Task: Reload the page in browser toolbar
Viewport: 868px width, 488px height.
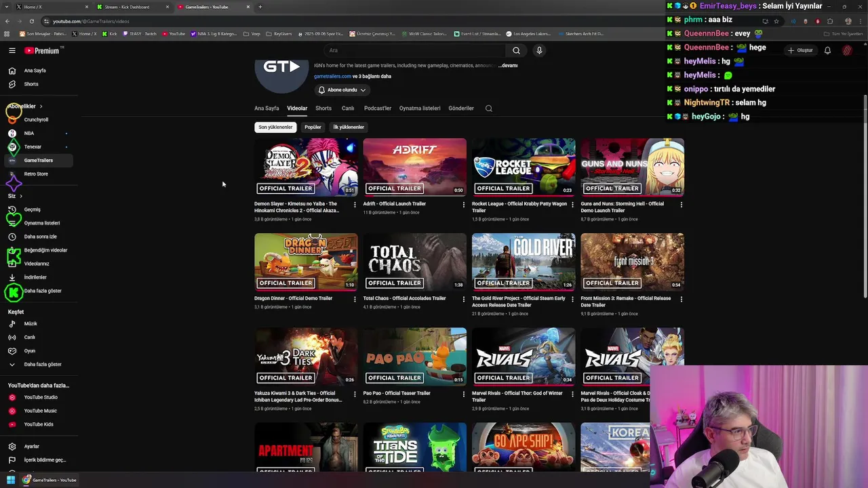Action: click(31, 21)
